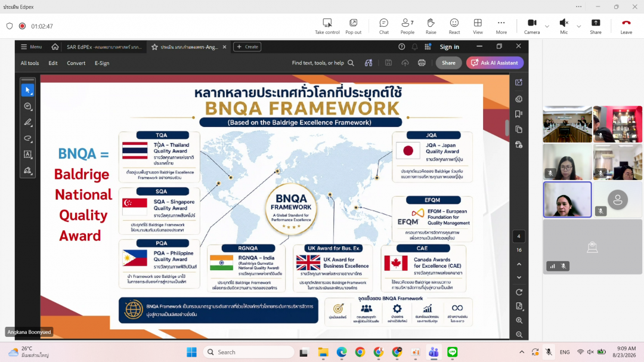Go to next page
The image size is (644, 362).
pyautogui.click(x=519, y=277)
